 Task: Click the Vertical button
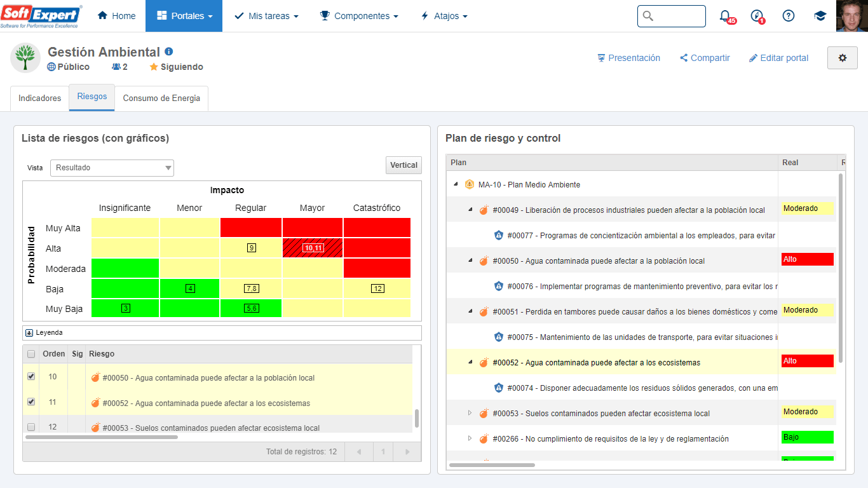click(x=403, y=165)
